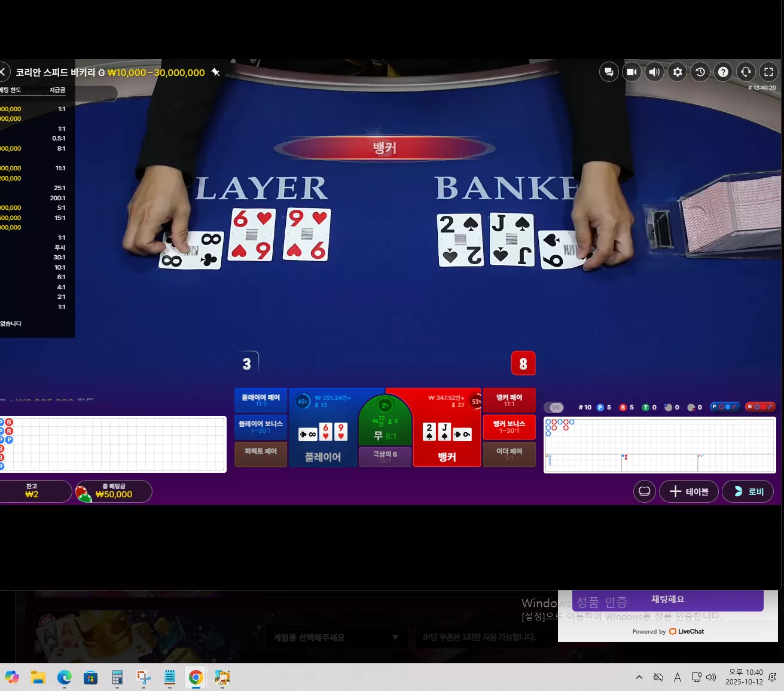Mute the game sound speaker icon

[x=655, y=72]
